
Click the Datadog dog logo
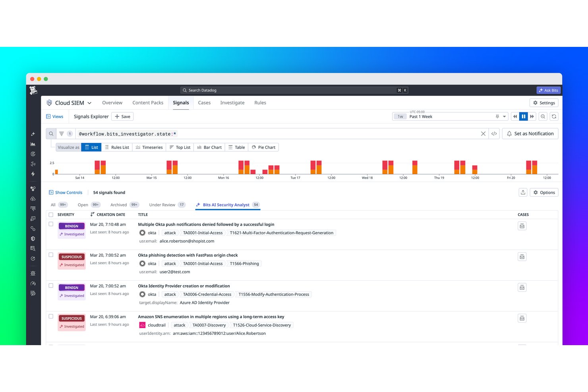click(x=33, y=91)
